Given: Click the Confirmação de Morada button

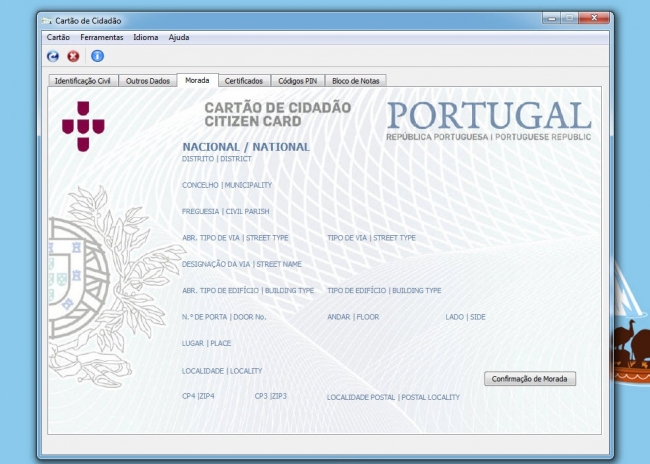Looking at the screenshot, I should (530, 379).
